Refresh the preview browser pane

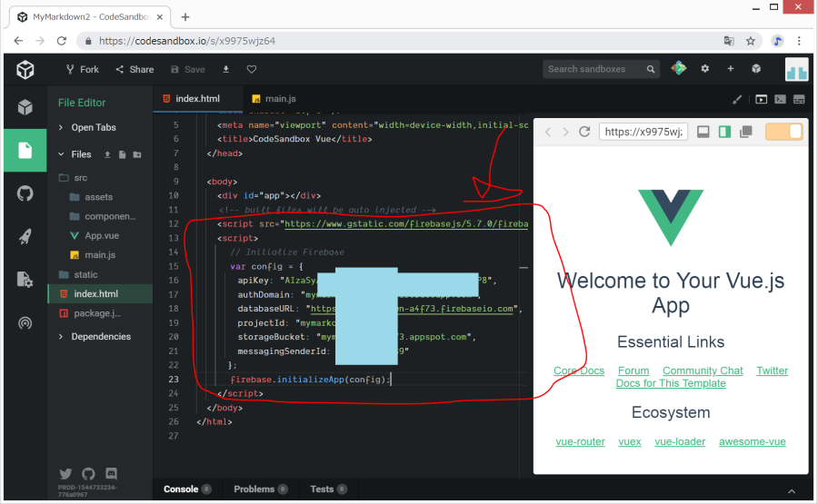[x=584, y=132]
